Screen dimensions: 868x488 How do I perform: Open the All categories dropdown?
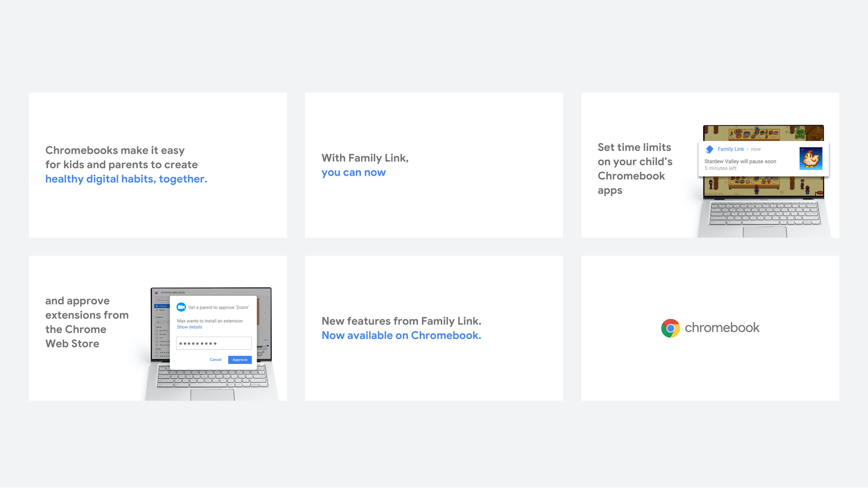point(163,322)
